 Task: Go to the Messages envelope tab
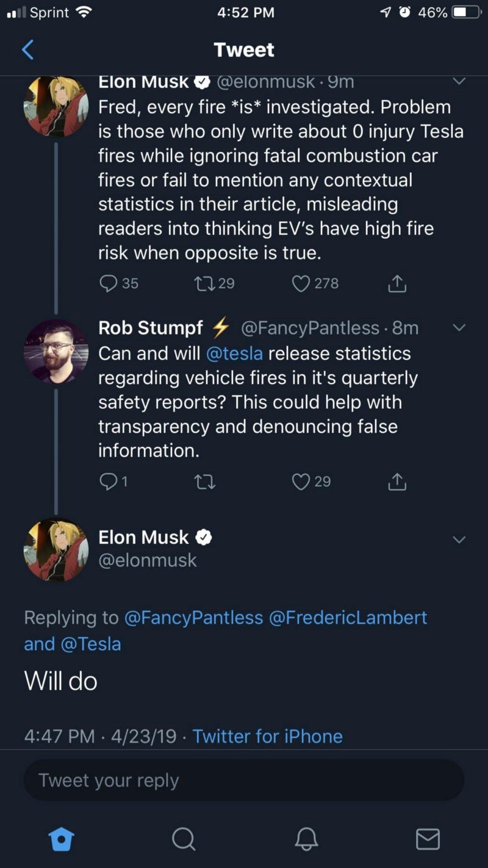(428, 839)
